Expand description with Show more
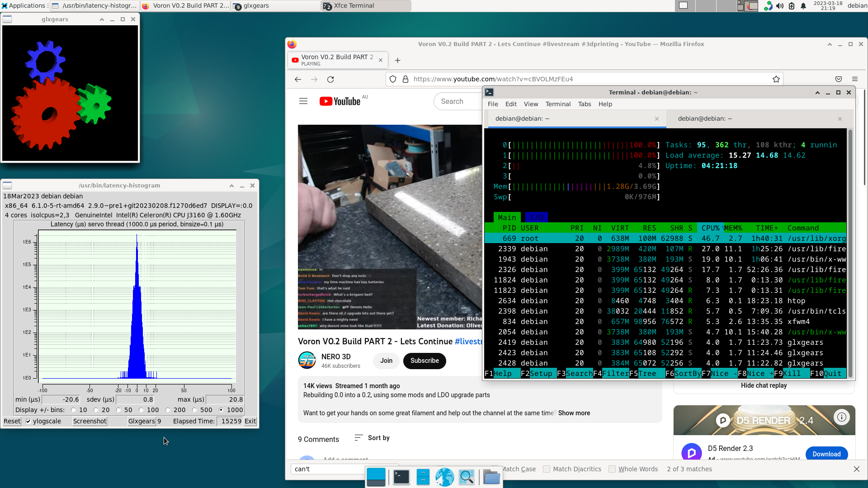Viewport: 868px width, 488px height. tap(574, 413)
